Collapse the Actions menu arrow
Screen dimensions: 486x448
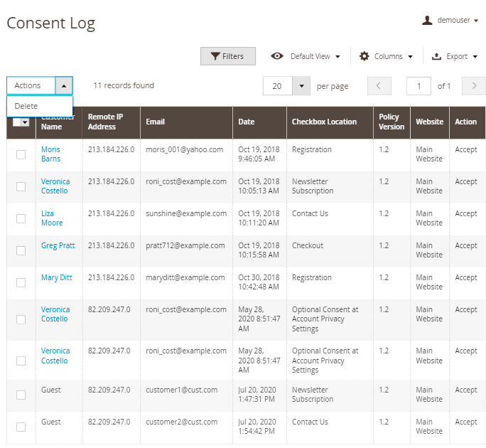[x=63, y=86]
